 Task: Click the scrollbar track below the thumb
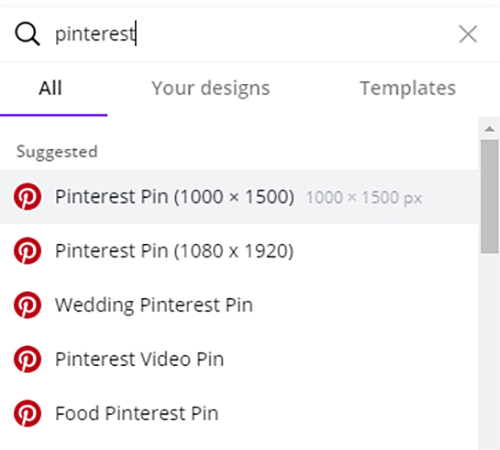tap(489, 352)
